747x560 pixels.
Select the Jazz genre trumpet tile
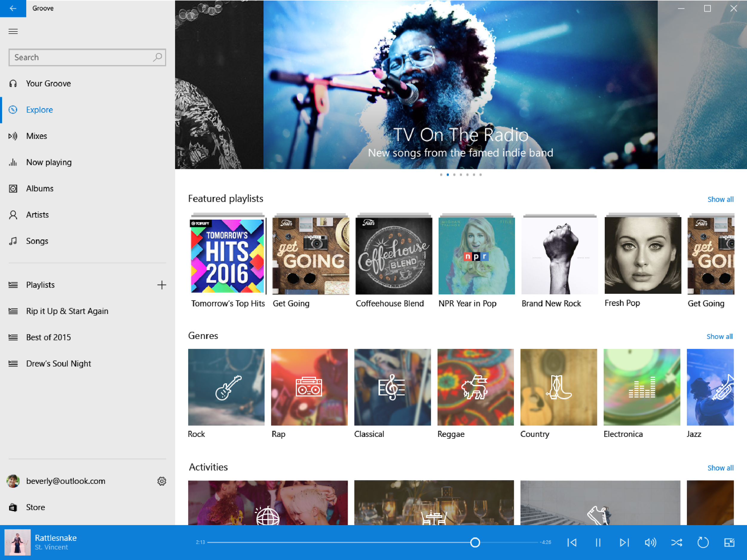(710, 387)
